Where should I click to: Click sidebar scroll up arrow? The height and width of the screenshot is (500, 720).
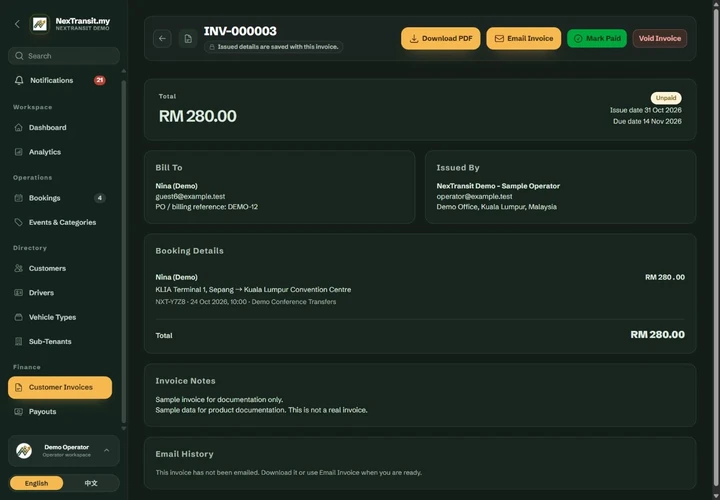coord(124,72)
